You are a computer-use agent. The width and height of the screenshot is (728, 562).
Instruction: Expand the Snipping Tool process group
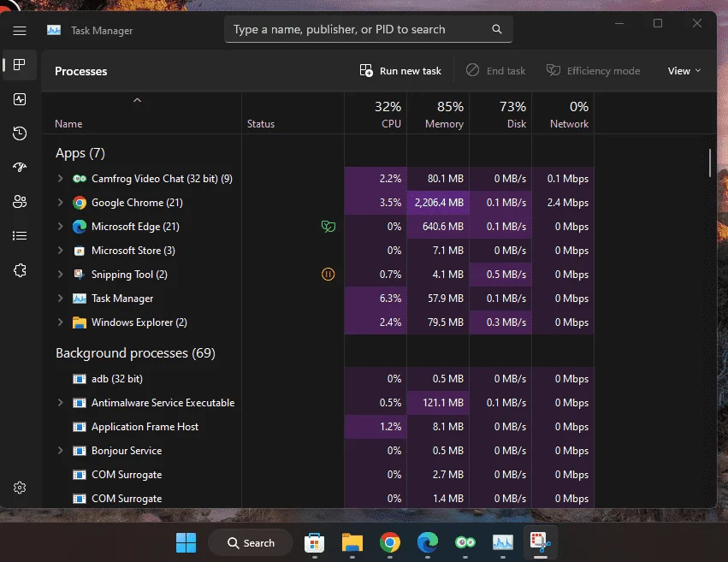coord(61,274)
